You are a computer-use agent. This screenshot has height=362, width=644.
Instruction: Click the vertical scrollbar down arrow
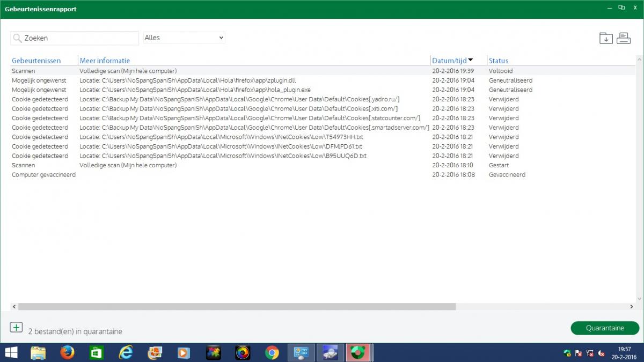[639, 299]
